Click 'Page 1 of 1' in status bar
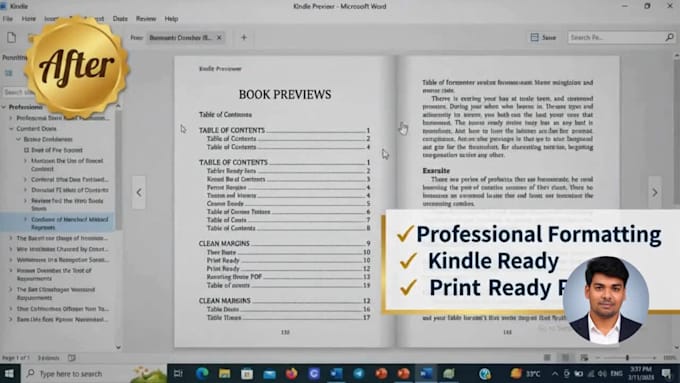Image resolution: width=680 pixels, height=383 pixels. [16, 358]
